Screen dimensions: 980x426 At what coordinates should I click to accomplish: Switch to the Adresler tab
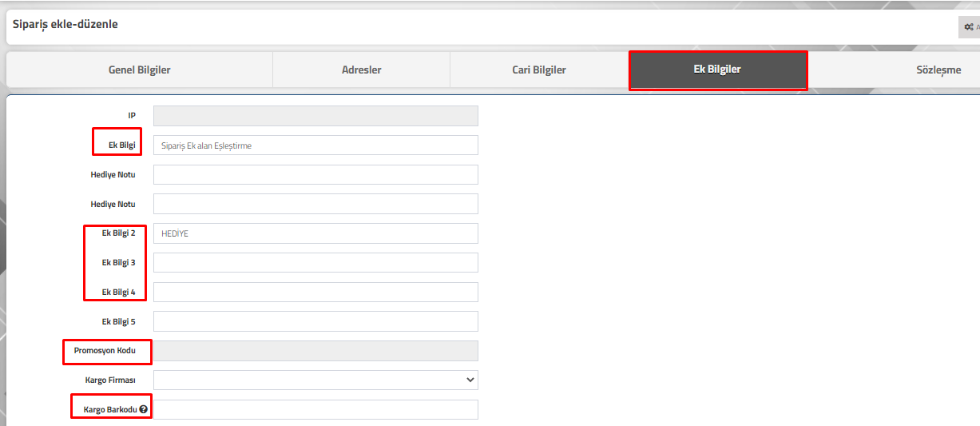[362, 70]
